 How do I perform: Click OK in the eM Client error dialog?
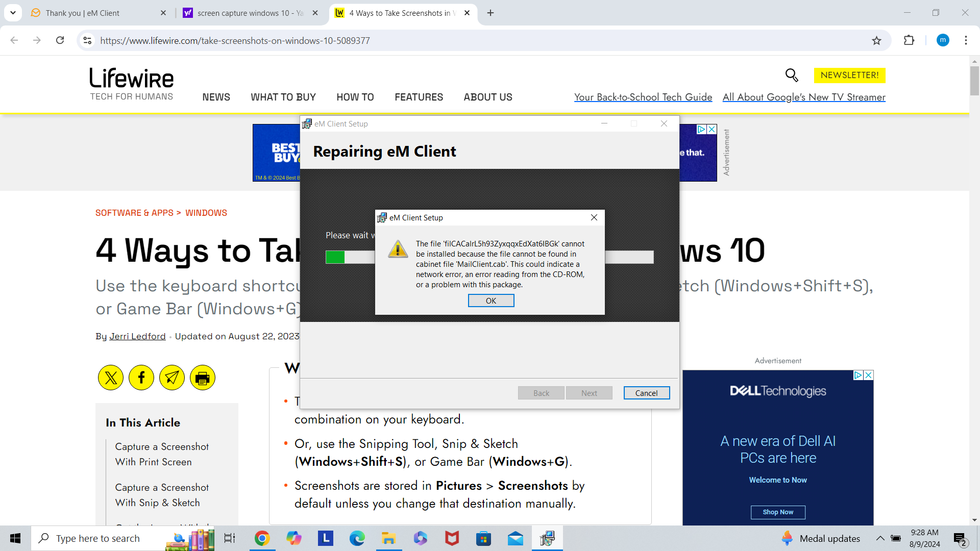491,301
